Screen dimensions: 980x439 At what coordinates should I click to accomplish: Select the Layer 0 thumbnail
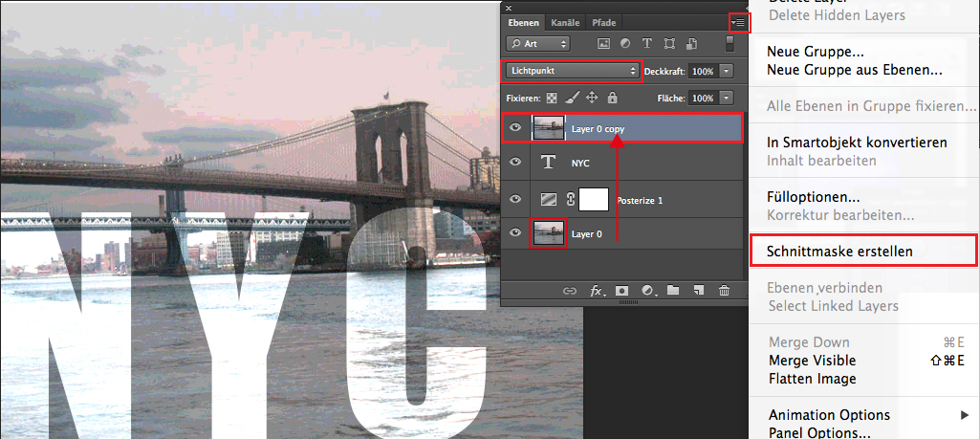pos(549,233)
